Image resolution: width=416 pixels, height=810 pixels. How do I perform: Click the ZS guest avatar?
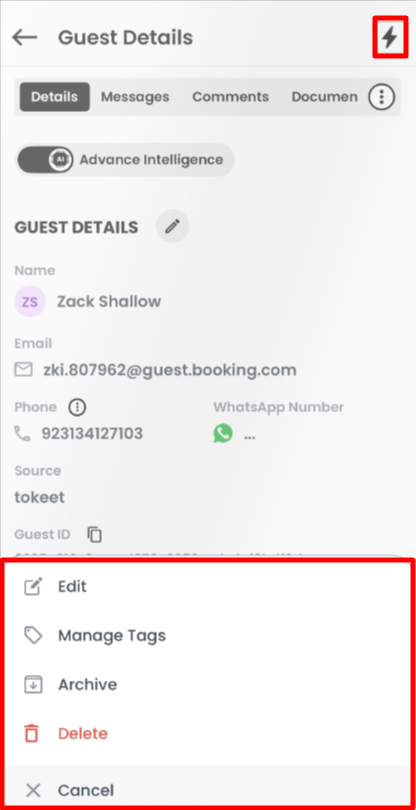coord(30,302)
